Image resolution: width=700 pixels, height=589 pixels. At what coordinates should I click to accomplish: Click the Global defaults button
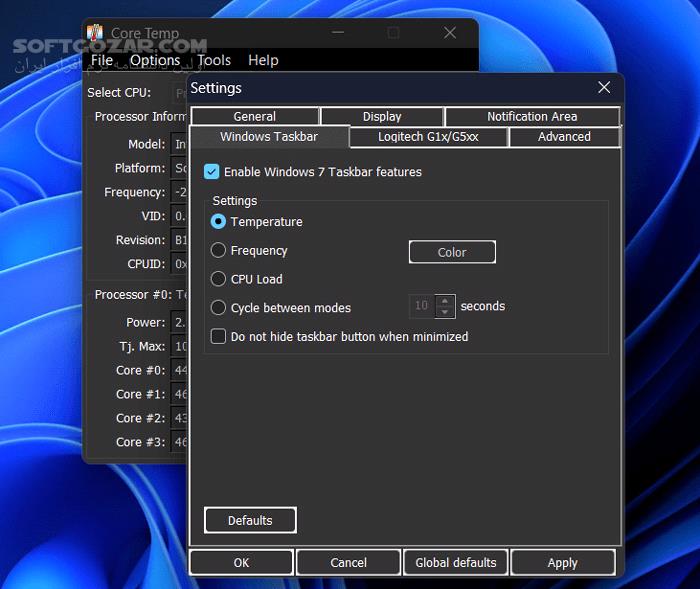pos(455,563)
